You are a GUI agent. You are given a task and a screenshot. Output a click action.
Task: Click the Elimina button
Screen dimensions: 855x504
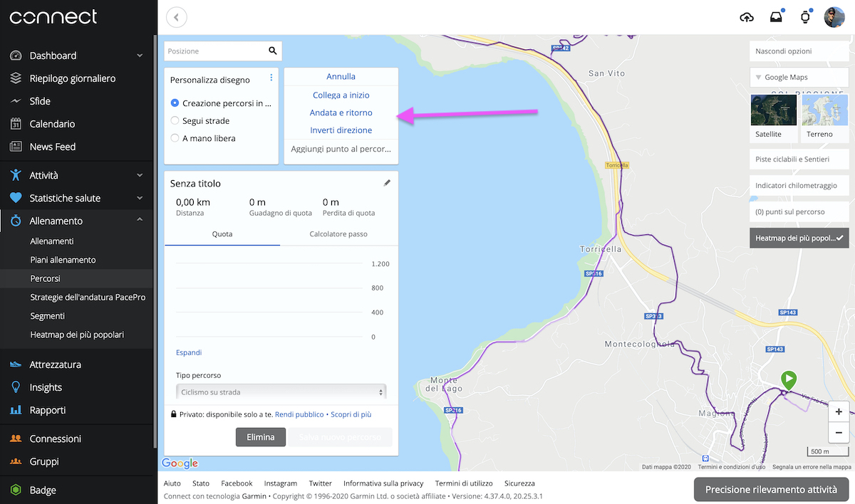tap(260, 436)
